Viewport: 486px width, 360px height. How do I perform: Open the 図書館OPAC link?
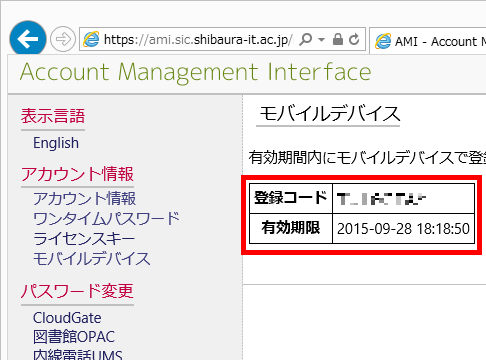[x=74, y=337]
